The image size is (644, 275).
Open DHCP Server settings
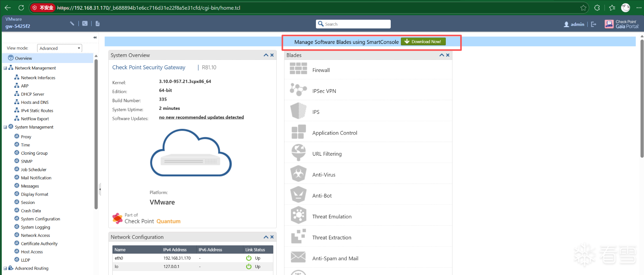tap(33, 94)
